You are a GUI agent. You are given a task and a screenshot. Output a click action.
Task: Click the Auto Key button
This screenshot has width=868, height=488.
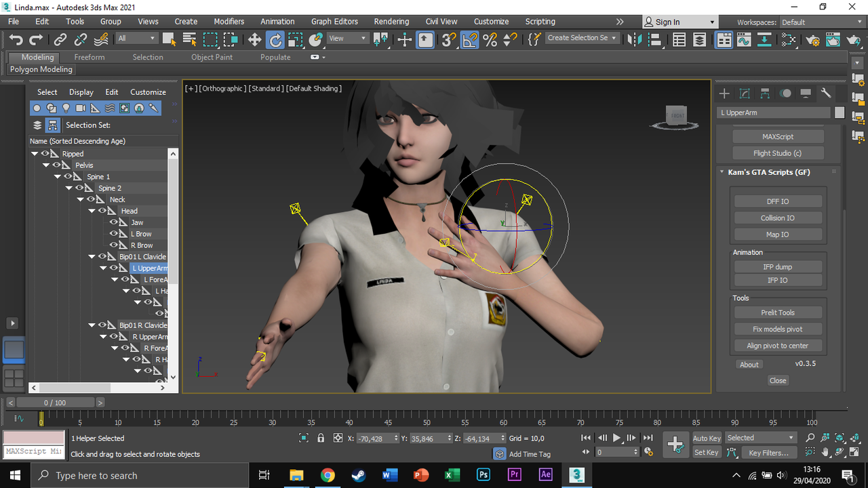pyautogui.click(x=706, y=439)
